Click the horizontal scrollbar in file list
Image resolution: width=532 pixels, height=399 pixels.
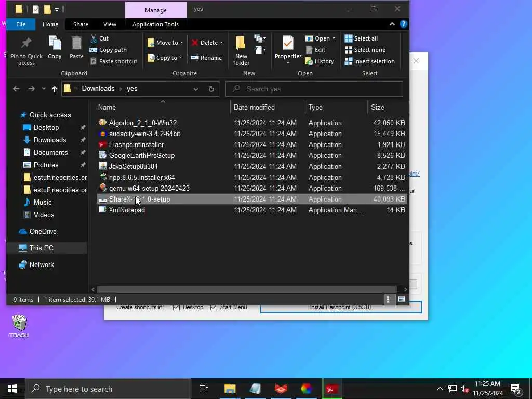pos(247,289)
